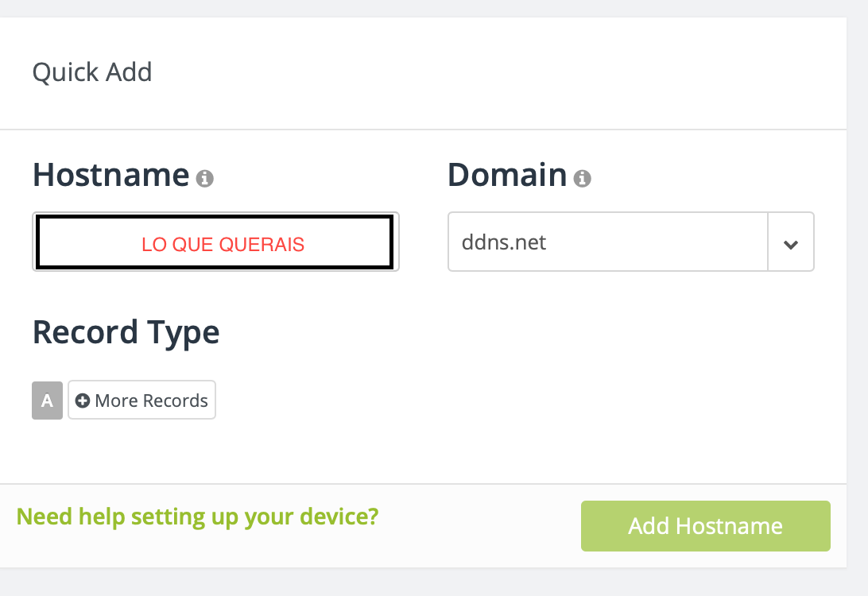Click the Record Type heading
Viewport: 868px width, 596px height.
126,332
